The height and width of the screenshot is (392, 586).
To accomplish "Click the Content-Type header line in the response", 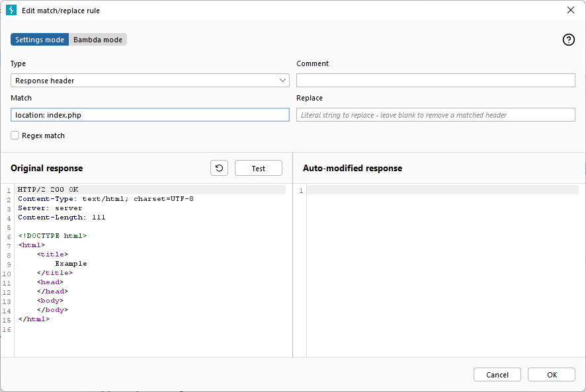I will 106,199.
